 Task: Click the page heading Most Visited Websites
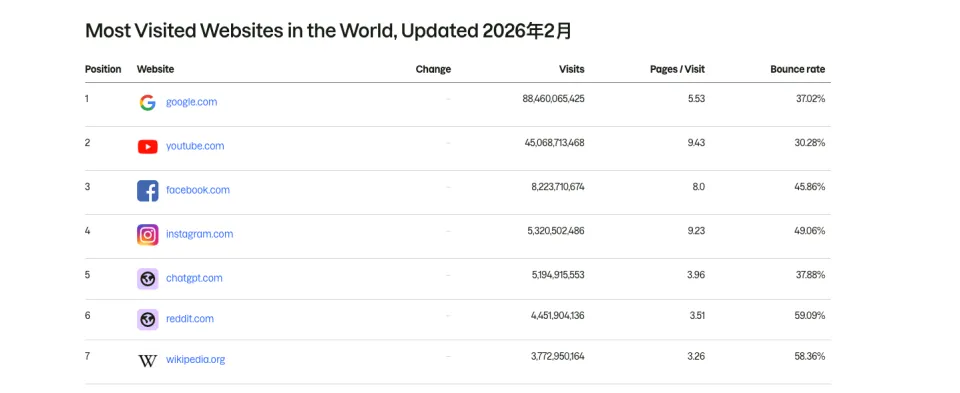click(x=328, y=31)
